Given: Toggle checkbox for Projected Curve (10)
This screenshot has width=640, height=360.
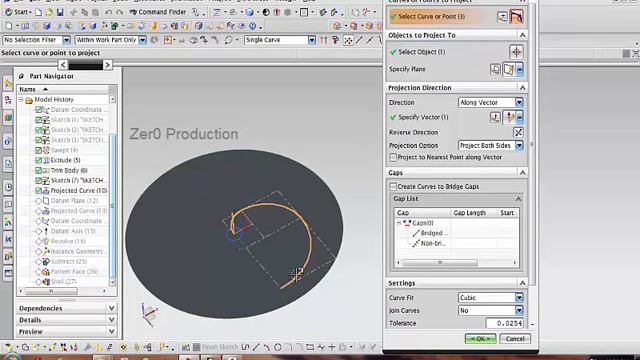Looking at the screenshot, I should point(38,191).
